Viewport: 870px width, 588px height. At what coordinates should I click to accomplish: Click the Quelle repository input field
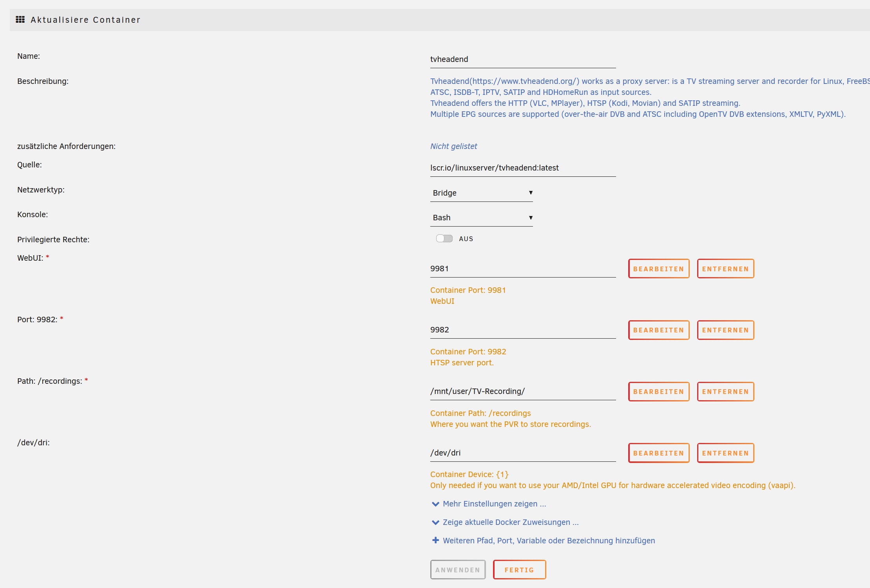click(x=523, y=168)
